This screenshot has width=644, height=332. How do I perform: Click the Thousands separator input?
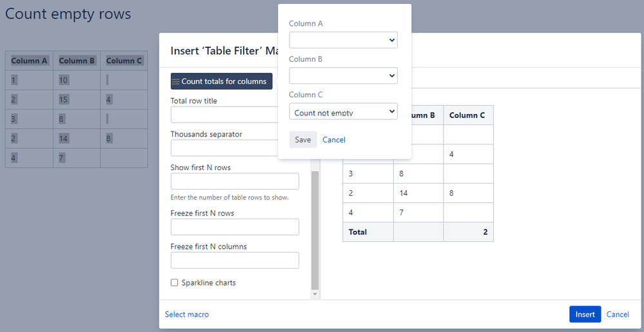pos(225,148)
